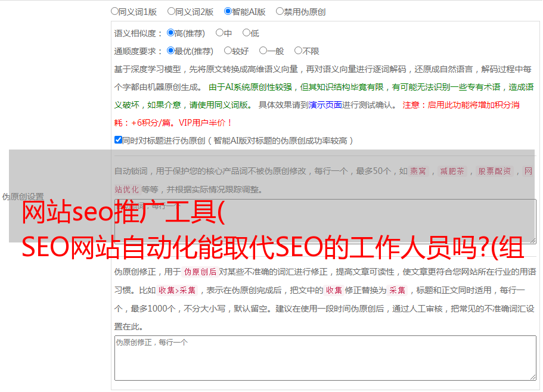Viewport: 543px width, 392px height.
Task: Set 通顺度要求 to 最优(推荐)
Action: (x=170, y=51)
